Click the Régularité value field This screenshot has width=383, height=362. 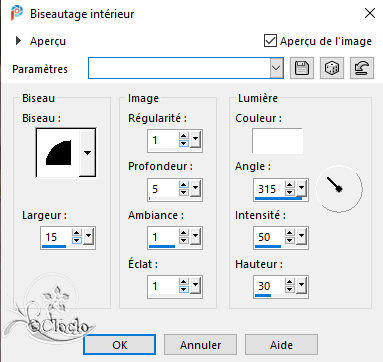click(x=163, y=140)
